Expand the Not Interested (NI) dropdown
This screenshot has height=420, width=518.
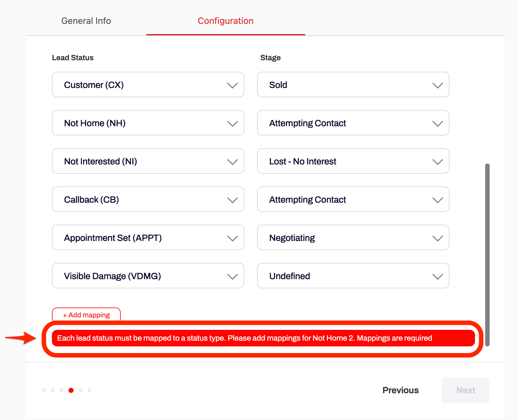(148, 161)
